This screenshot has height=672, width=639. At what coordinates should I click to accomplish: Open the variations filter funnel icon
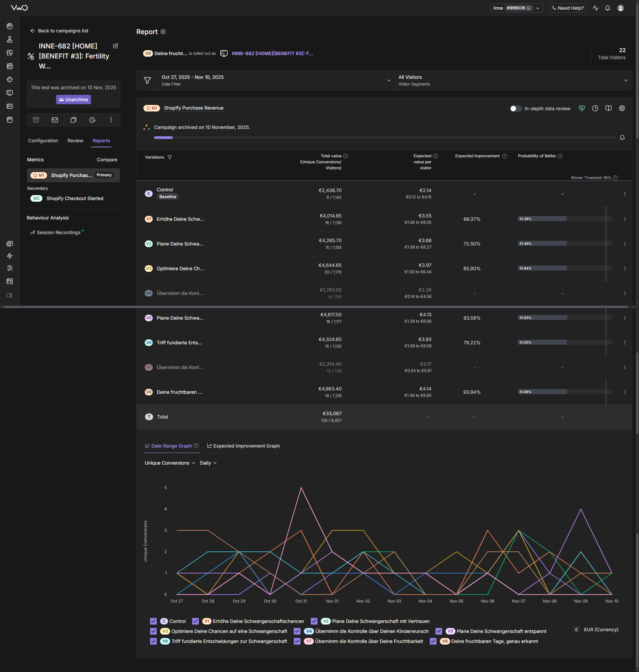pos(170,157)
